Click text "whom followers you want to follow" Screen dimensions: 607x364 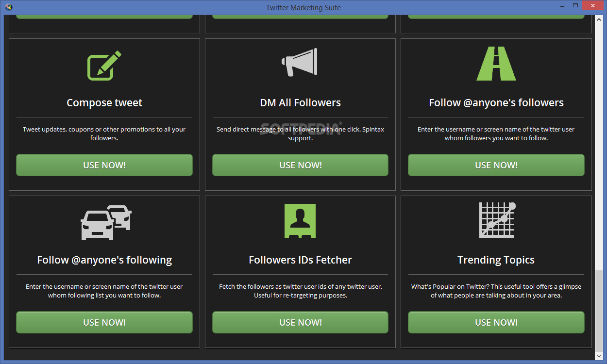tap(496, 138)
